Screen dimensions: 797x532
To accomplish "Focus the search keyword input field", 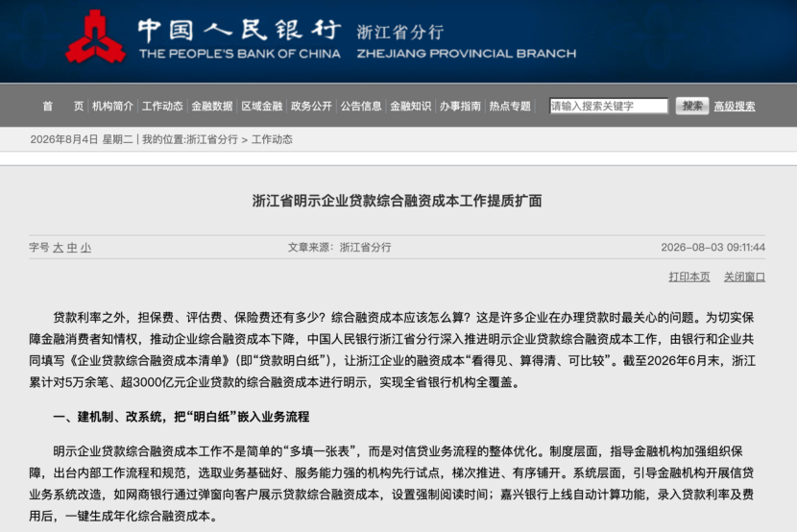I will coord(609,107).
